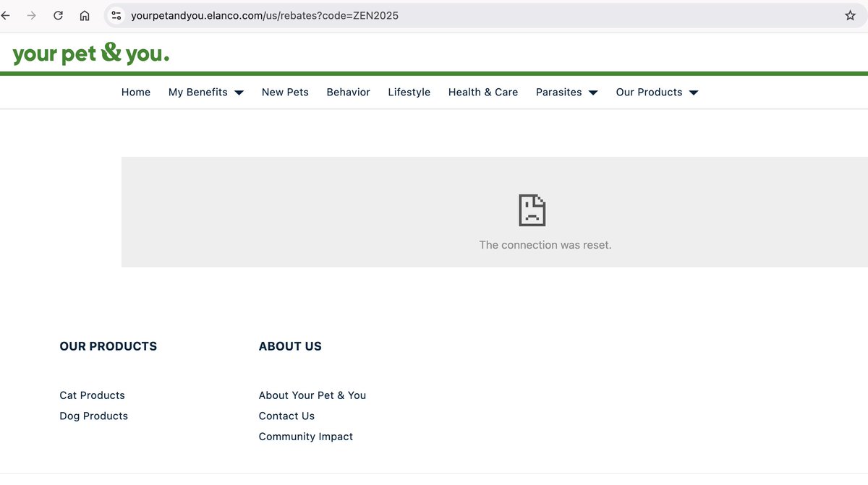Click the browser back arrow
The image size is (868, 485).
[x=6, y=15]
